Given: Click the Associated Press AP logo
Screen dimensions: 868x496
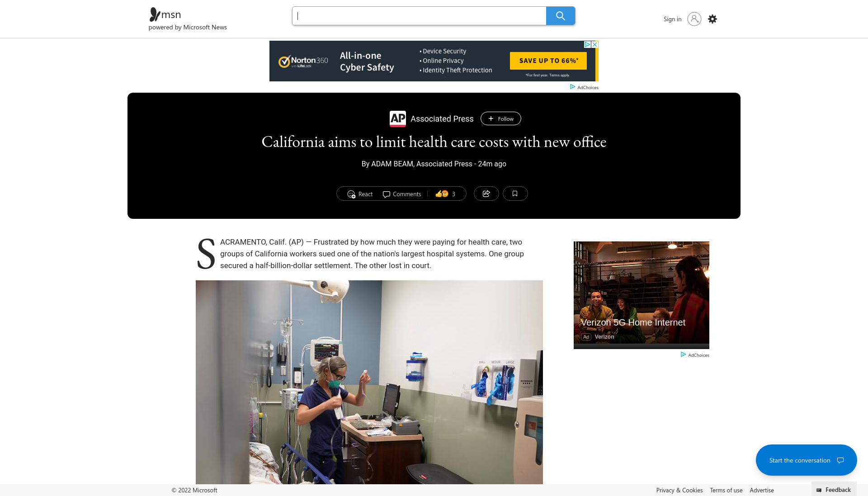Looking at the screenshot, I should point(398,118).
